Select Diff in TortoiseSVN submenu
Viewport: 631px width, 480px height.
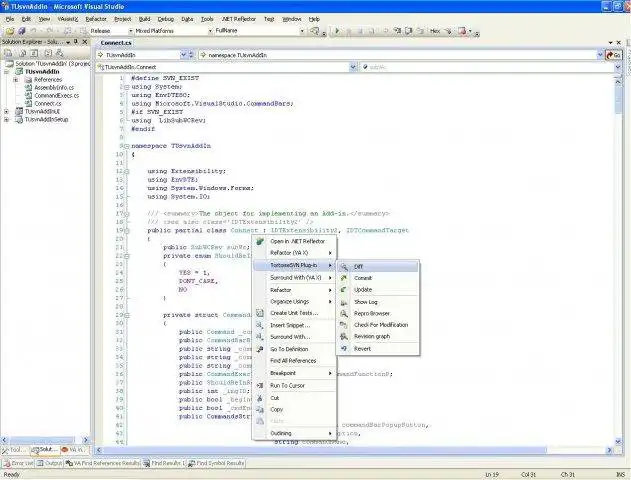[x=377, y=267]
